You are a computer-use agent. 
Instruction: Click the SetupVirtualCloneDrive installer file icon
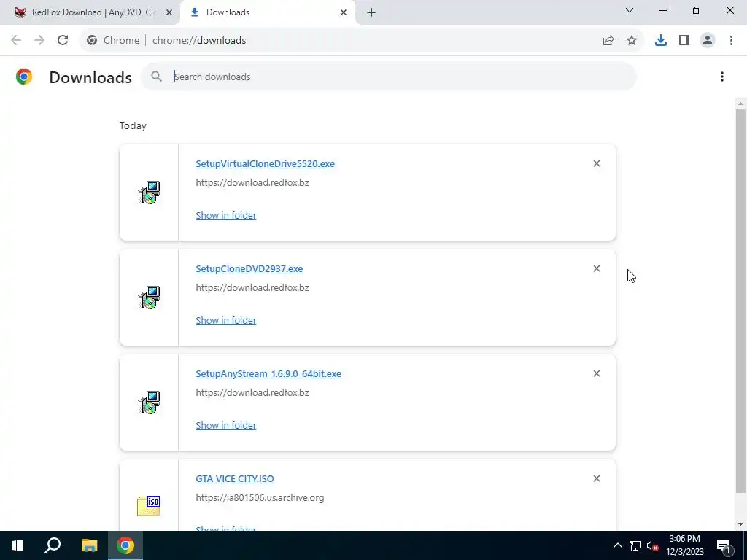pyautogui.click(x=149, y=192)
